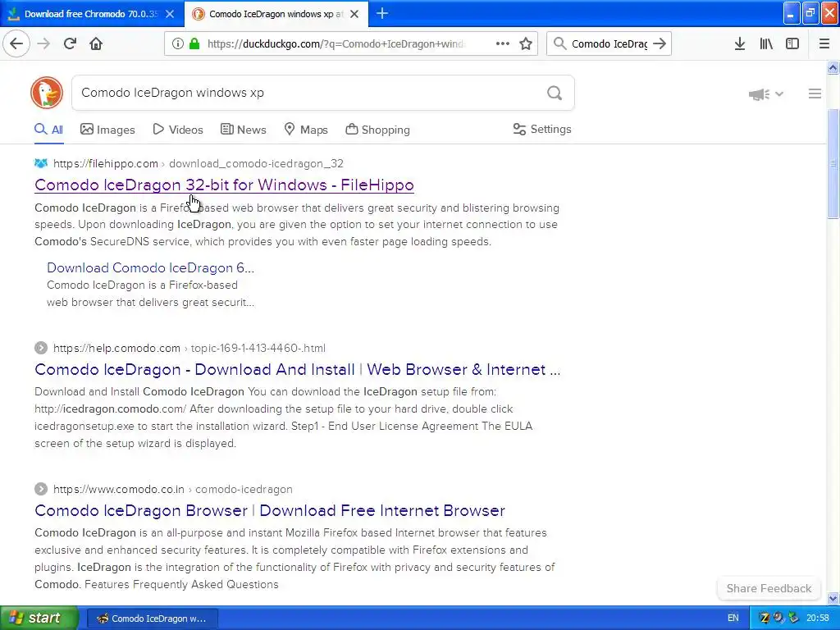Click the vertical scrollbar thumb
Screen dimensions: 840x630
pos(833,163)
